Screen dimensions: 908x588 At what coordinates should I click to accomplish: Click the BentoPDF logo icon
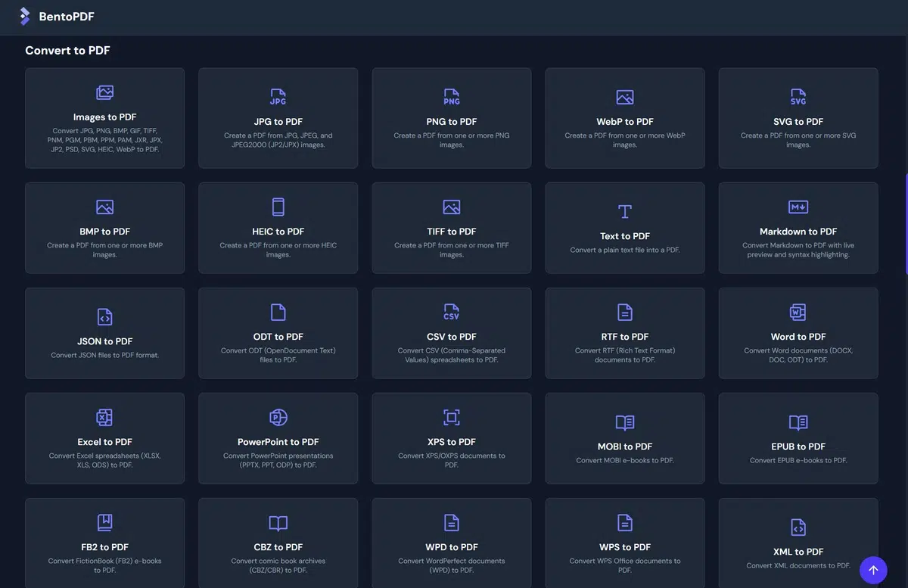(x=25, y=16)
